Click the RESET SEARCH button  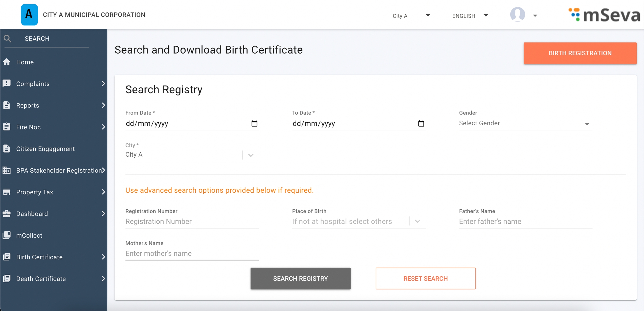pyautogui.click(x=425, y=279)
